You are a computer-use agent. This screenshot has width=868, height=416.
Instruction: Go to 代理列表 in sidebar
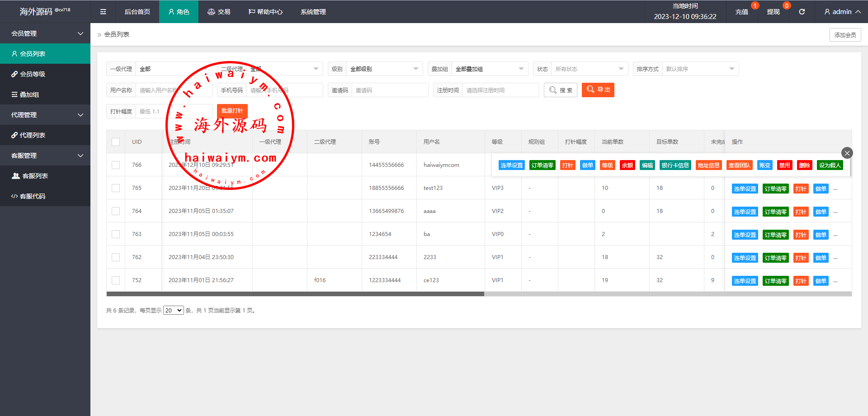33,135
